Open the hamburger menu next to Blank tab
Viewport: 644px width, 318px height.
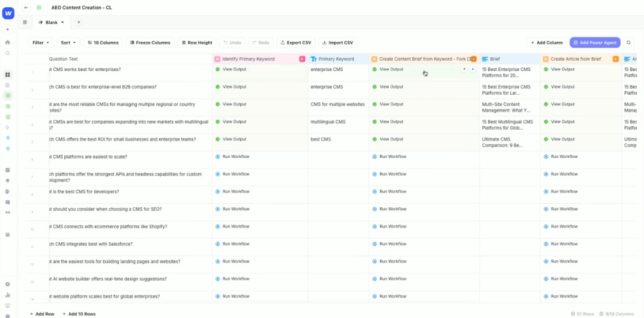[25, 22]
